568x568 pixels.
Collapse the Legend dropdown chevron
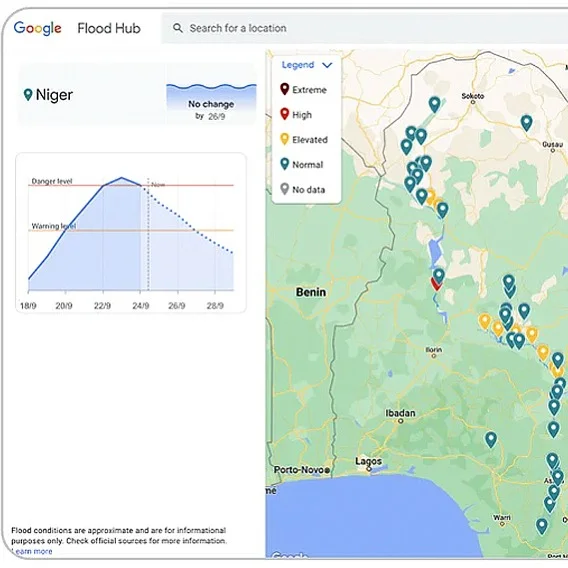[327, 65]
